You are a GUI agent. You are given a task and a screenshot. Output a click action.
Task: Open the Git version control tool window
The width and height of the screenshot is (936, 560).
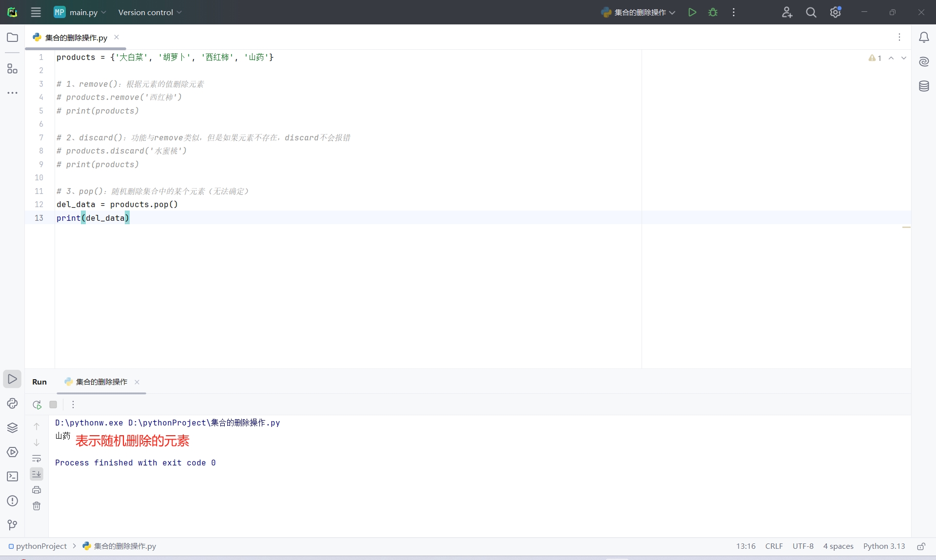click(12, 524)
